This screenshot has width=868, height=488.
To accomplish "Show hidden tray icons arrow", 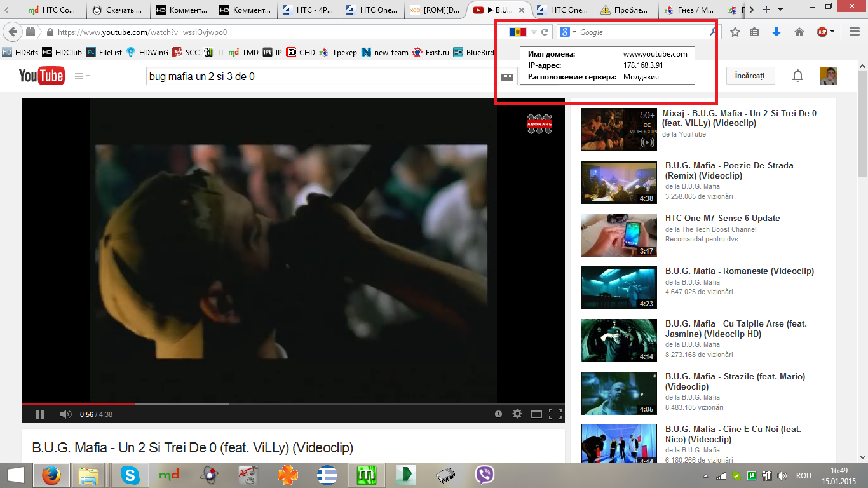I will tap(705, 475).
